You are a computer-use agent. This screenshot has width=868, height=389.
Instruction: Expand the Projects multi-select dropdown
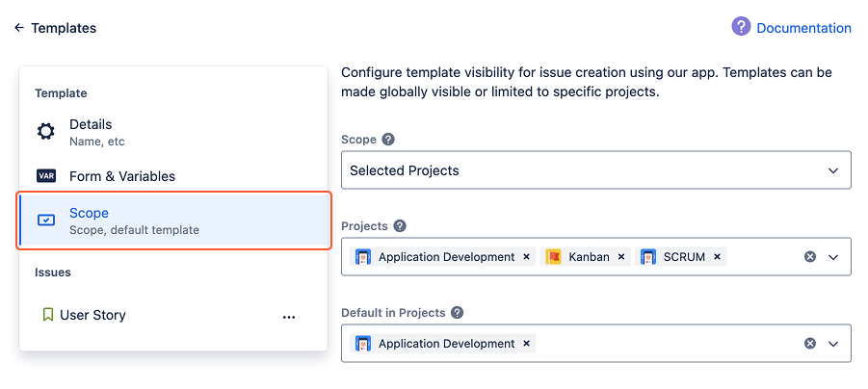(x=833, y=257)
